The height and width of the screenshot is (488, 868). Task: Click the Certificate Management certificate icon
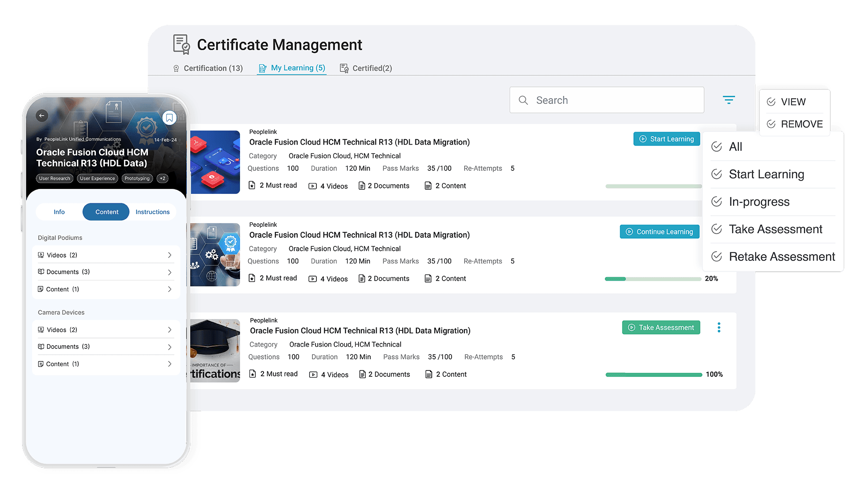click(183, 45)
